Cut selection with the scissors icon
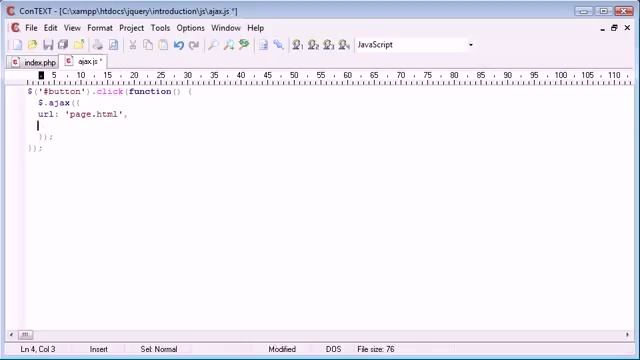 coord(133,45)
